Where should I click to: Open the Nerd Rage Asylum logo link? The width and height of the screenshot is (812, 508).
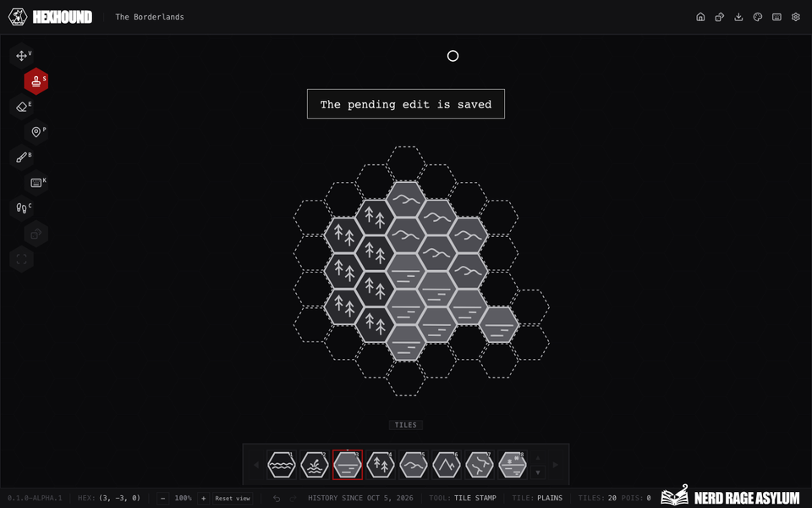coord(730,497)
